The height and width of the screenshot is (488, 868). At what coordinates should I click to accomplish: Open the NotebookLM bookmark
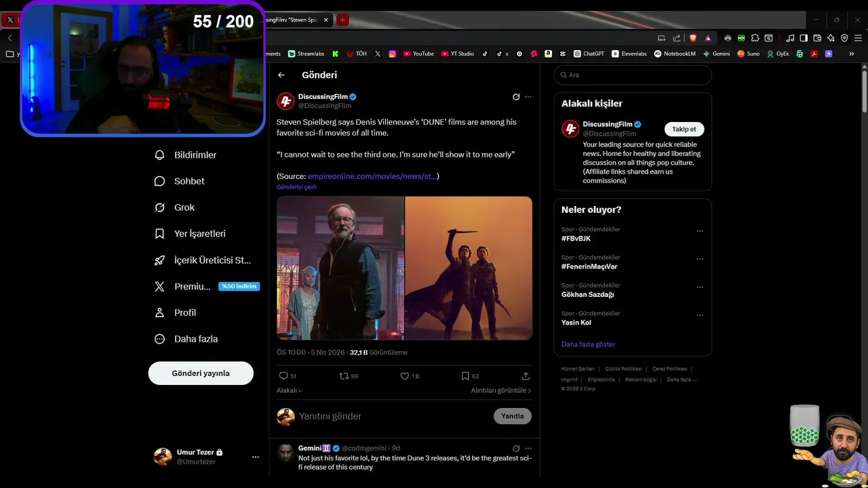pyautogui.click(x=675, y=54)
